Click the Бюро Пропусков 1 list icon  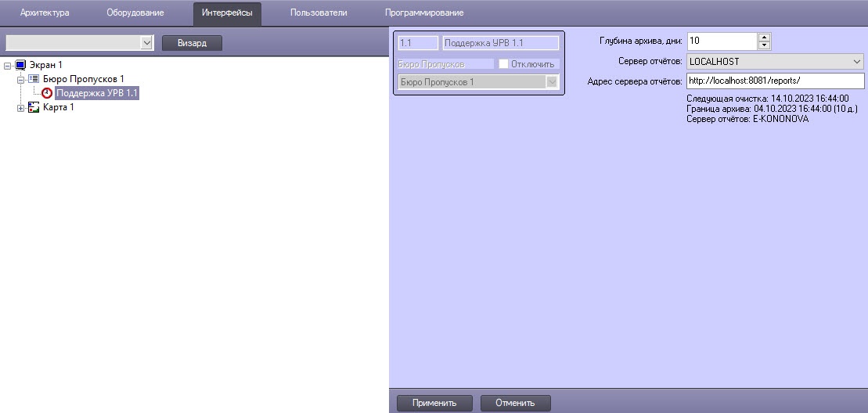tap(34, 79)
